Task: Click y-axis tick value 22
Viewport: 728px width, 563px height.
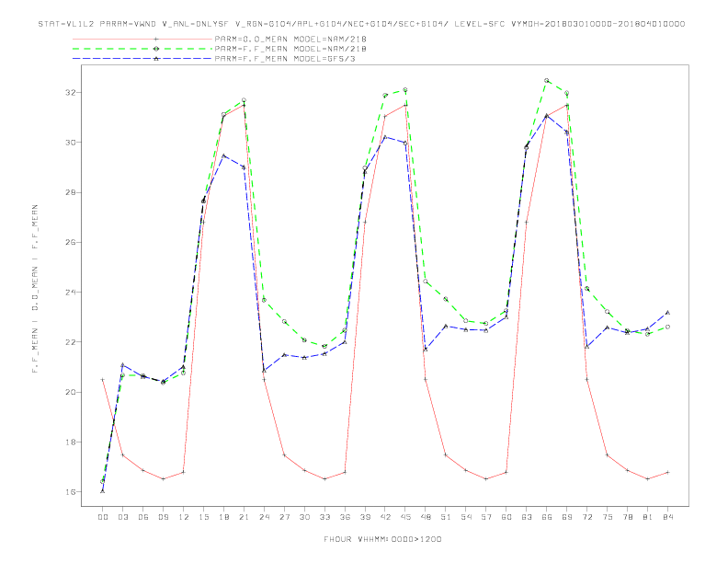Action: (x=70, y=342)
